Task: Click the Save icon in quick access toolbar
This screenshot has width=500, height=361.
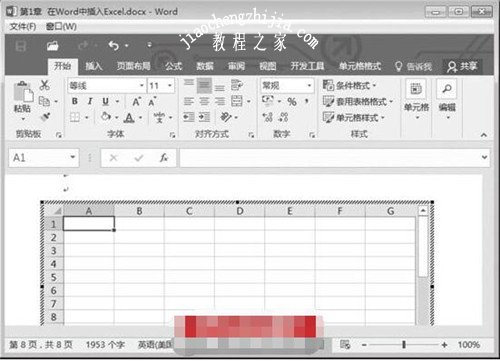Action: pyautogui.click(x=21, y=46)
